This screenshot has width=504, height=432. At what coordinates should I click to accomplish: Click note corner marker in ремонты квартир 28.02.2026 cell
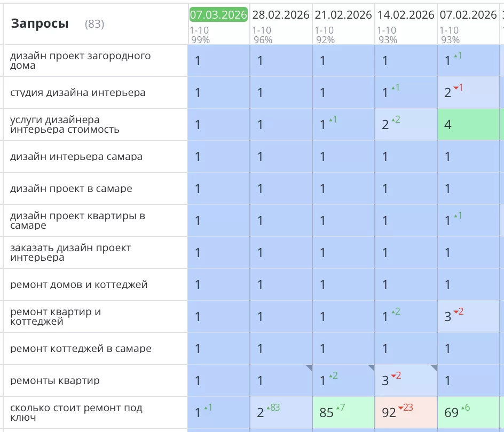[309, 367]
